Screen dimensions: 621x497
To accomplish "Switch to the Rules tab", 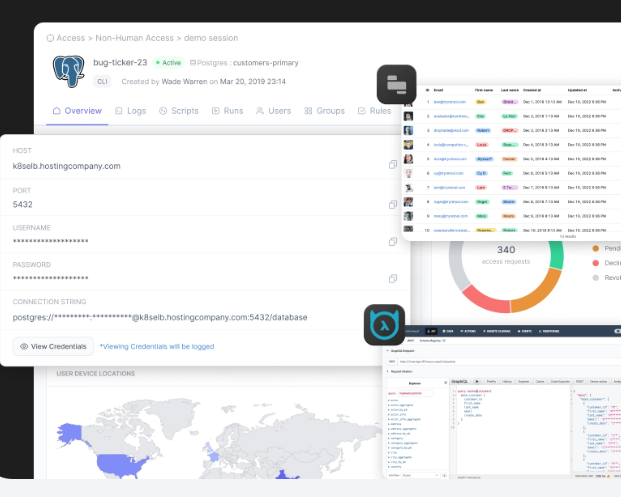I will [375, 111].
